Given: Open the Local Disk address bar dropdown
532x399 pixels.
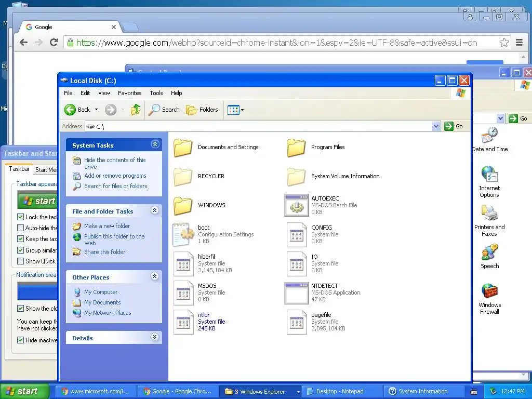Looking at the screenshot, I should 436,126.
